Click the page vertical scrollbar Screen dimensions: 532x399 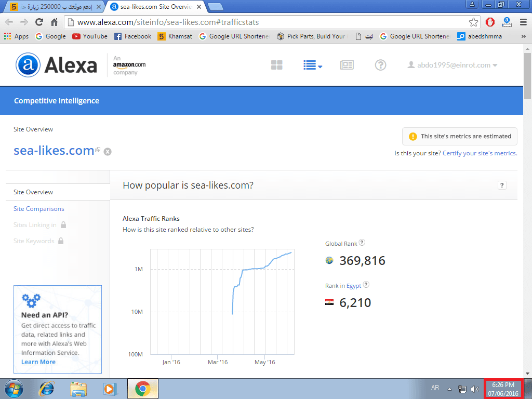click(528, 208)
